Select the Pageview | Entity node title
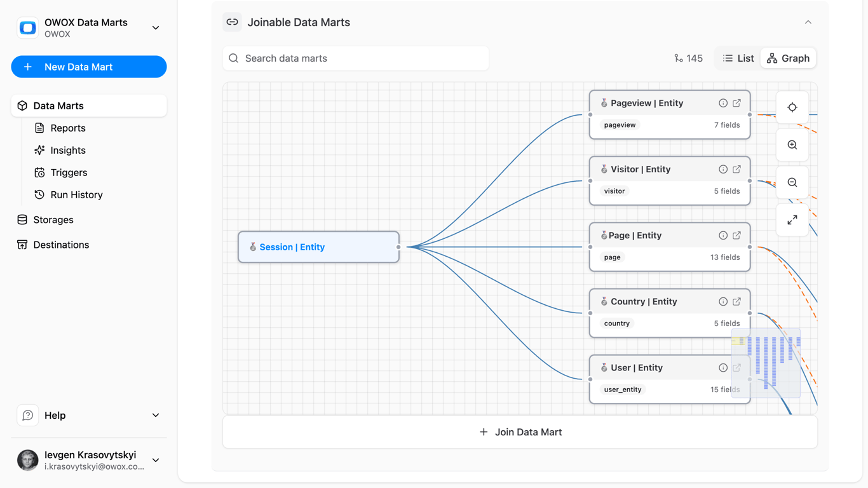This screenshot has width=868, height=488. [x=647, y=103]
